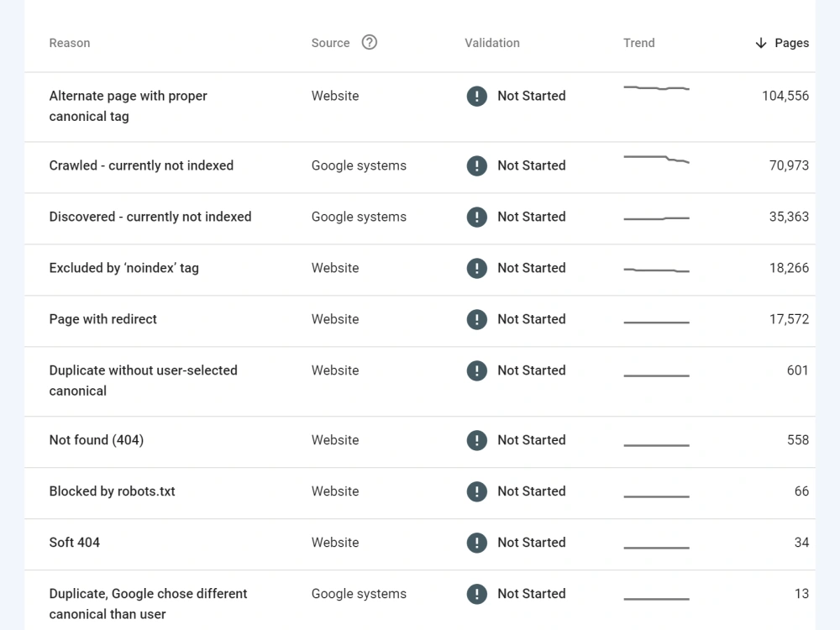840x630 pixels.
Task: Sort the table by the Reason column
Action: 69,42
